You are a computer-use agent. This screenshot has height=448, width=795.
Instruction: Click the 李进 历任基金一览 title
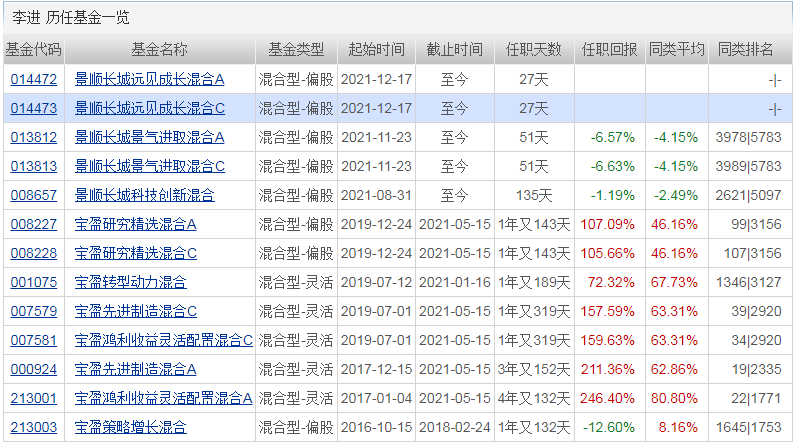point(70,18)
